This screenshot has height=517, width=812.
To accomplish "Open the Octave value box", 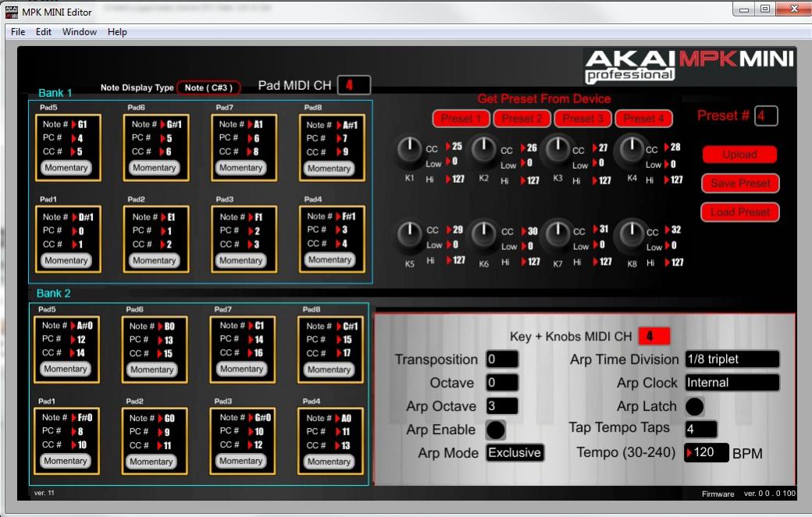I will point(502,383).
